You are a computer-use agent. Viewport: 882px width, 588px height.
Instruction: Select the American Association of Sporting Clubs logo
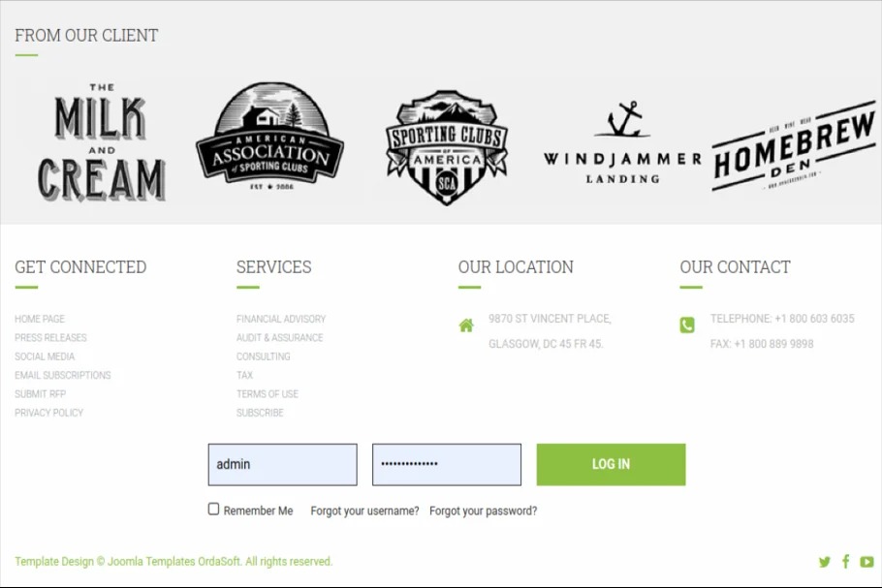(x=270, y=137)
